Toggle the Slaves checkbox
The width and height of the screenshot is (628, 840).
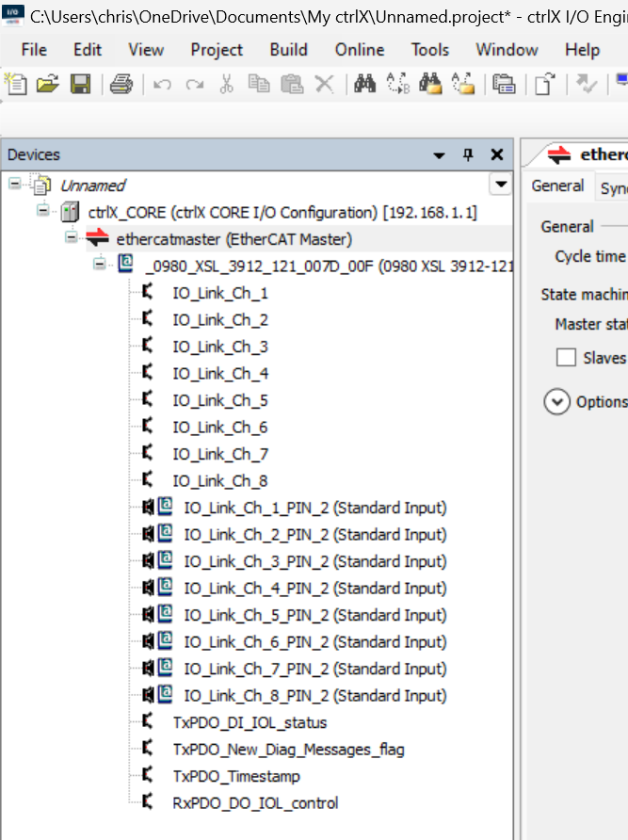click(566, 357)
